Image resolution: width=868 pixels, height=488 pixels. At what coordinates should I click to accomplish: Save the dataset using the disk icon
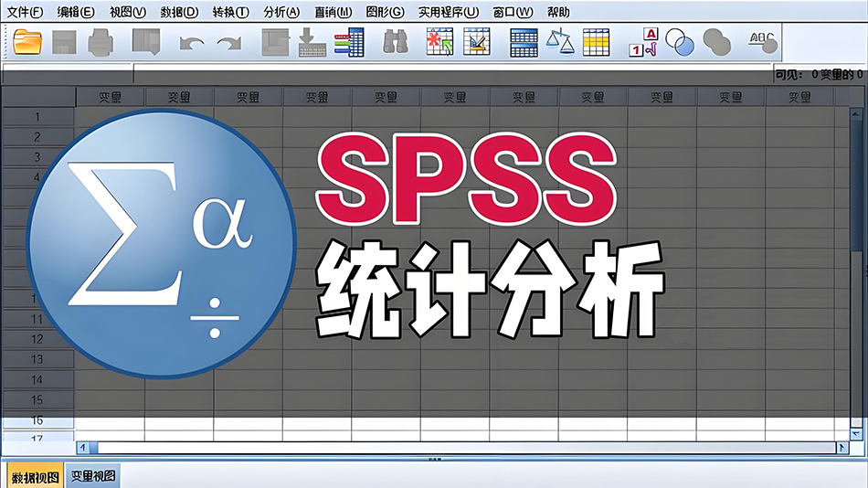(64, 43)
